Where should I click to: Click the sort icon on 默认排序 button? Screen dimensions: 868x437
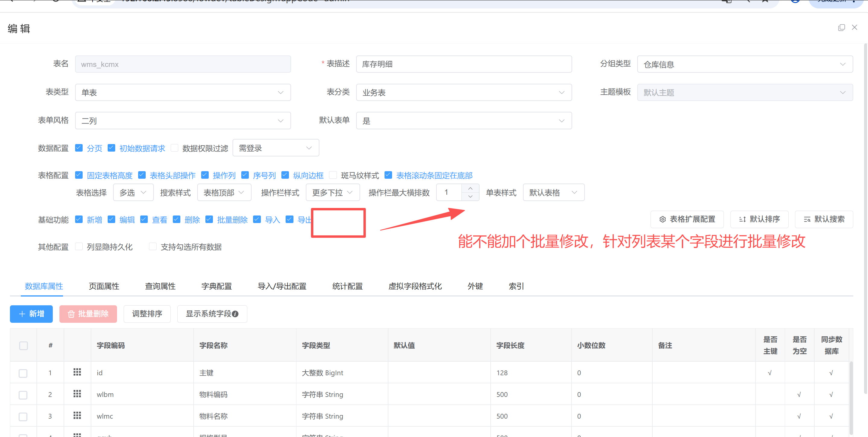click(742, 219)
